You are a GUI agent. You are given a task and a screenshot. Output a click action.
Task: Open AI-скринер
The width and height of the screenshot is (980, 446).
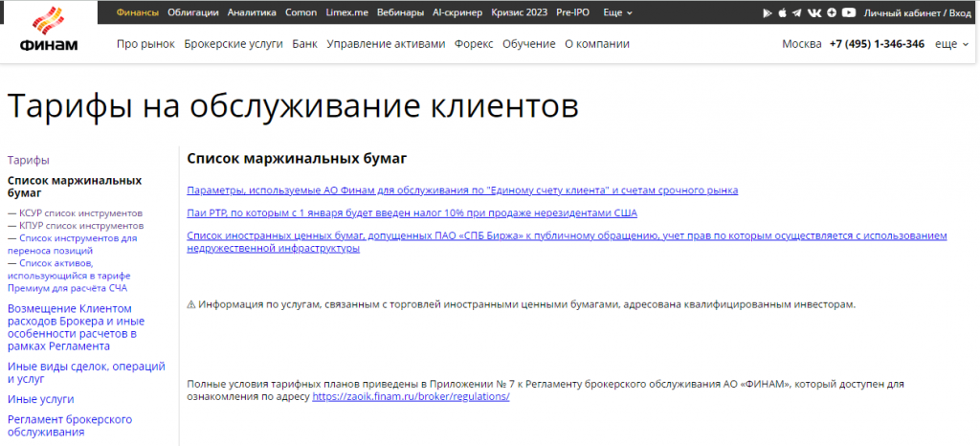coord(457,12)
